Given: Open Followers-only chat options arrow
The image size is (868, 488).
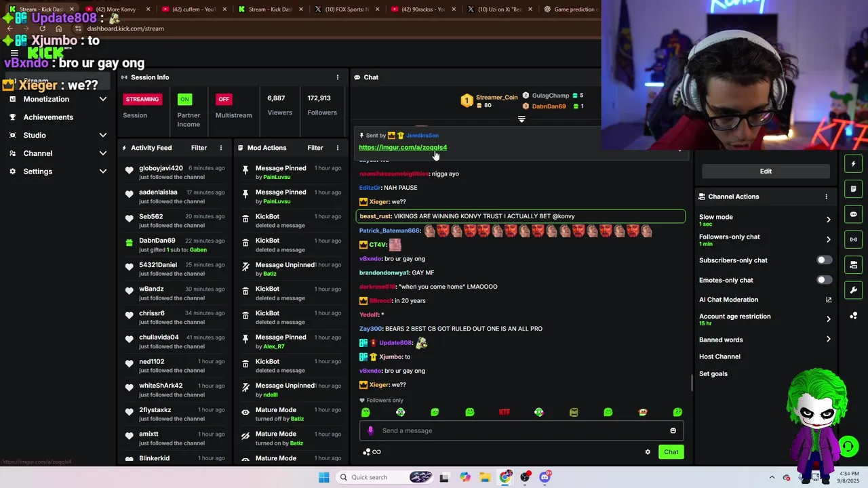Looking at the screenshot, I should (828, 239).
